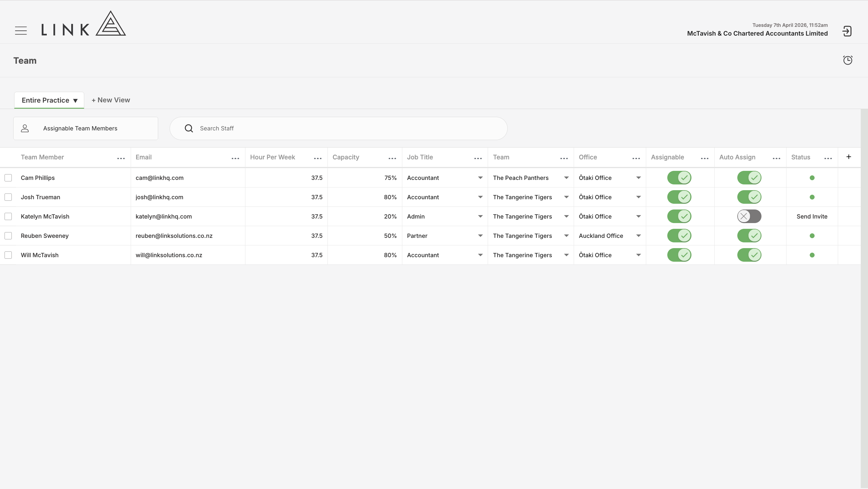Click Will McTavish 37.5 hours cell
This screenshot has height=489, width=868.
point(286,255)
